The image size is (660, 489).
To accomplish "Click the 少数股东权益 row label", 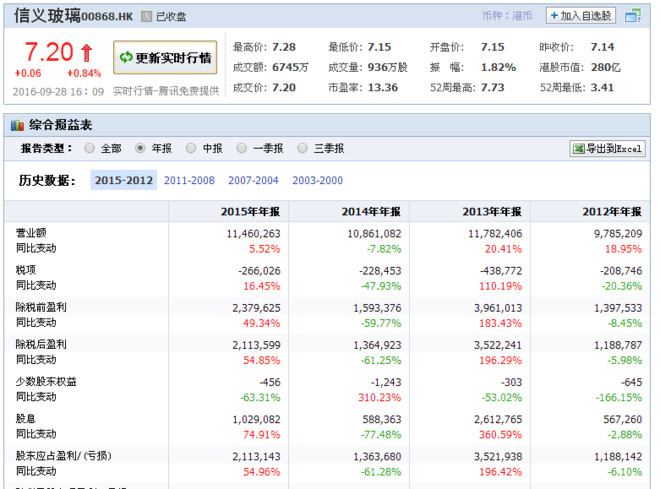I will [46, 381].
